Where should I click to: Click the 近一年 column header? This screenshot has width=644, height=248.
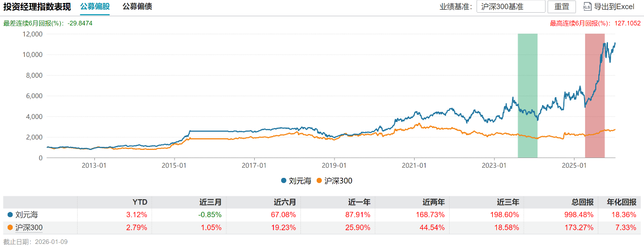pos(360,202)
